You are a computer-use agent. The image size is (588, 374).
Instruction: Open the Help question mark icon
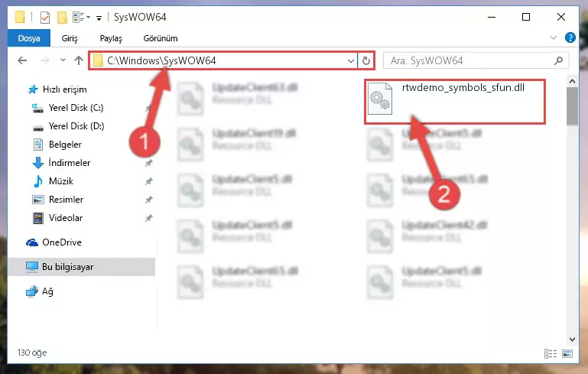570,37
